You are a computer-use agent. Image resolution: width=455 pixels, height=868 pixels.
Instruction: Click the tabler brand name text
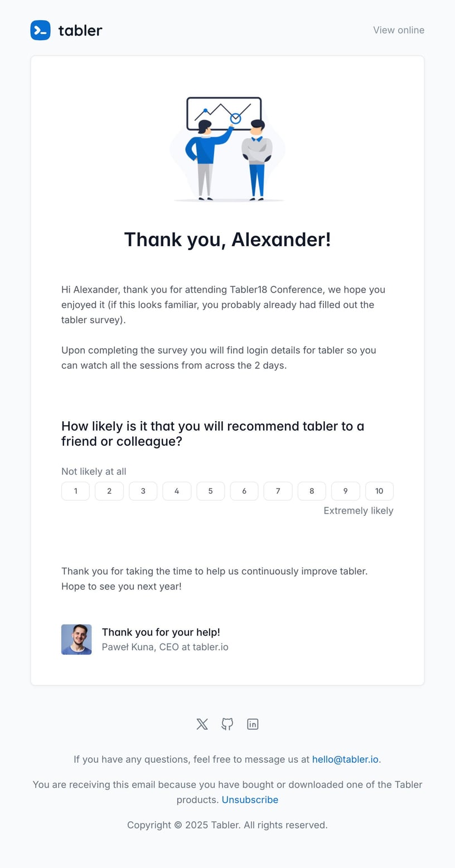click(80, 30)
